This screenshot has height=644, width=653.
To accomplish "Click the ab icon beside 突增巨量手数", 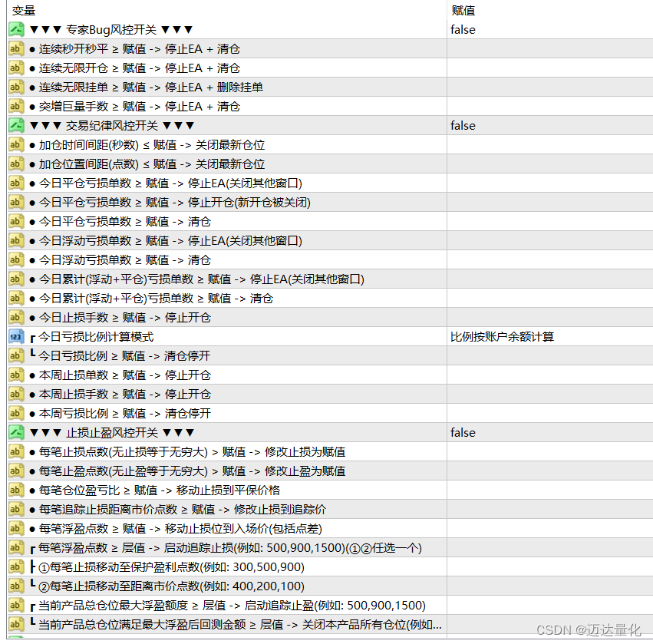I will click(16, 106).
